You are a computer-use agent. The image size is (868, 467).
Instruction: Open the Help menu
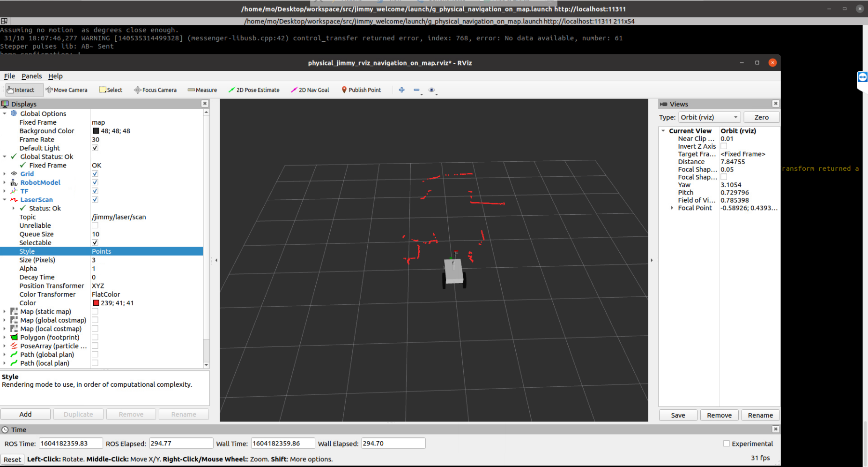[x=55, y=76]
